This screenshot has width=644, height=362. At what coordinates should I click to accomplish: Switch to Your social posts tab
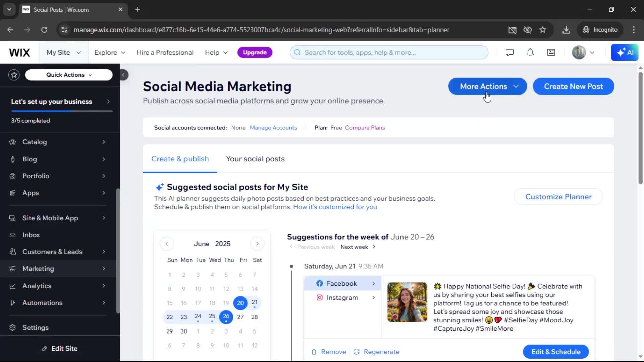tap(255, 159)
